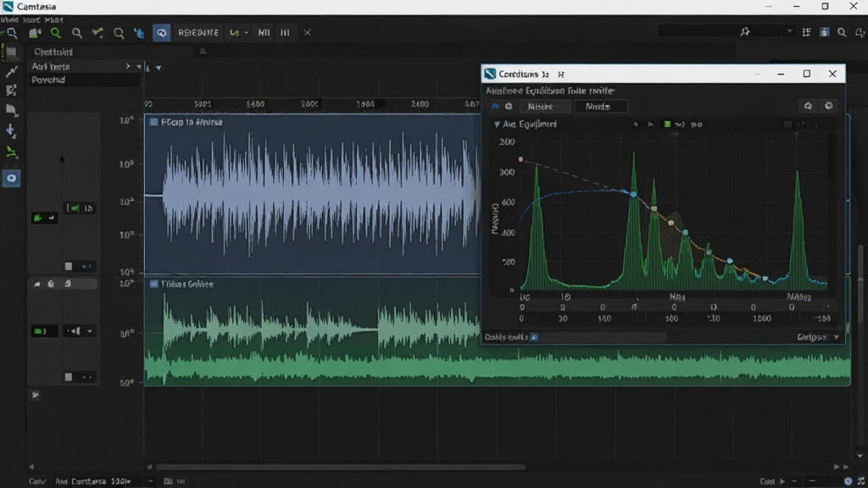This screenshot has height=488, width=868.
Task: Click the blue hand pointer toolbar icon
Action: pos(139,33)
